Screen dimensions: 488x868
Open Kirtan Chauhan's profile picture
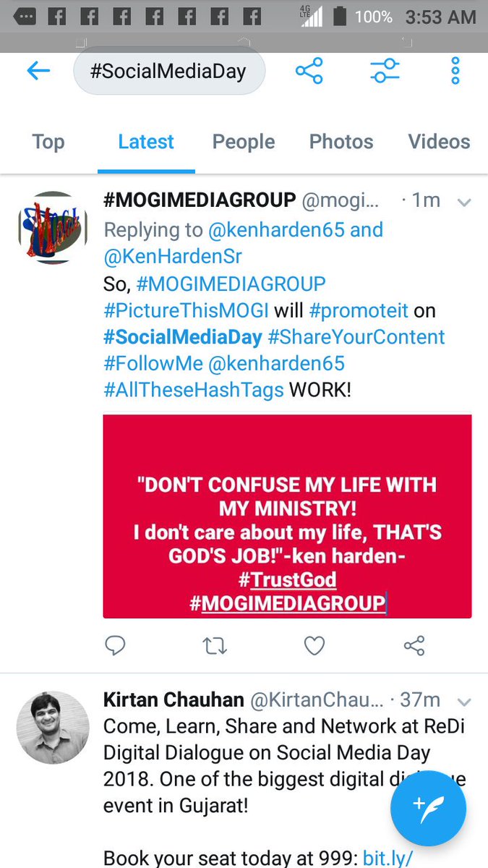click(53, 727)
